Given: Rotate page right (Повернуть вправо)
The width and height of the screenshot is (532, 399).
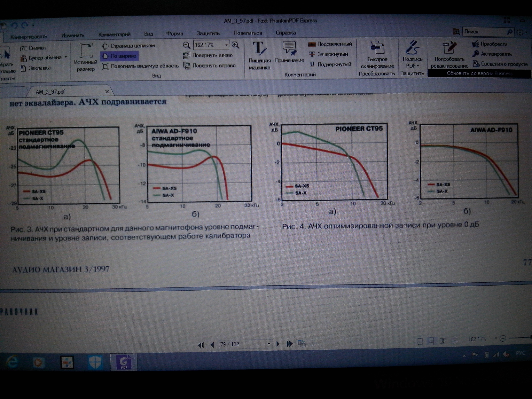Looking at the screenshot, I should [x=209, y=65].
